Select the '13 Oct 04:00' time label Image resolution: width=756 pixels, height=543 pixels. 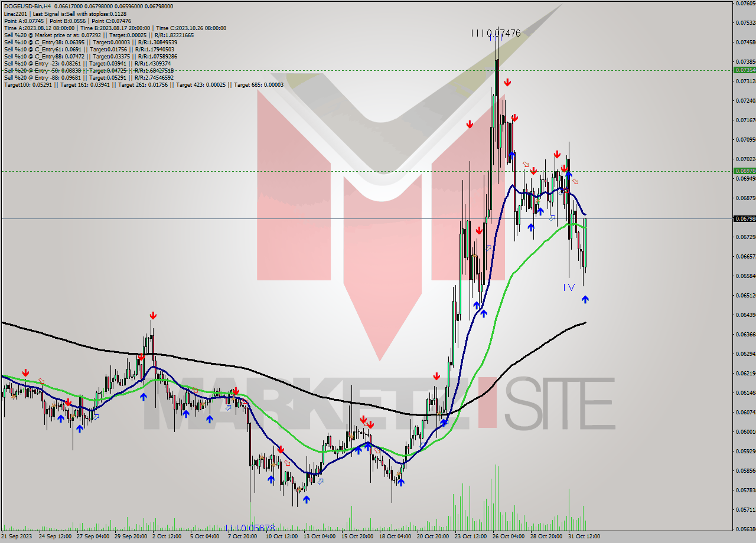(x=320, y=537)
